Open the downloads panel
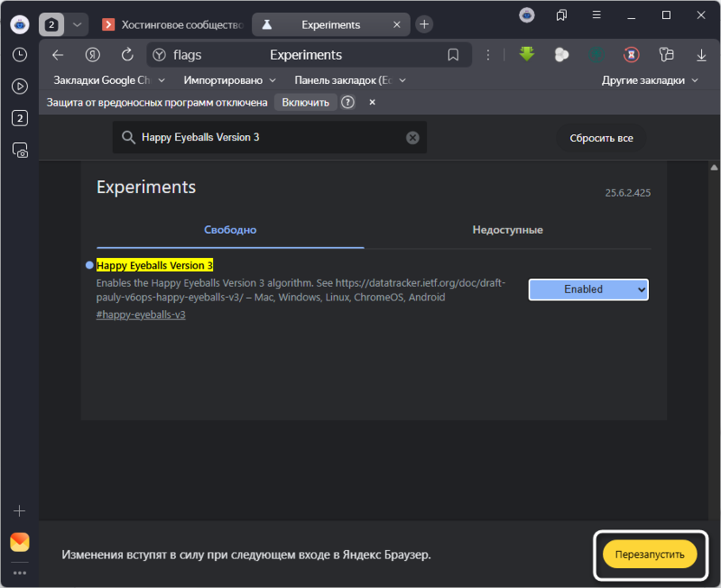This screenshot has width=721, height=588. pos(701,55)
